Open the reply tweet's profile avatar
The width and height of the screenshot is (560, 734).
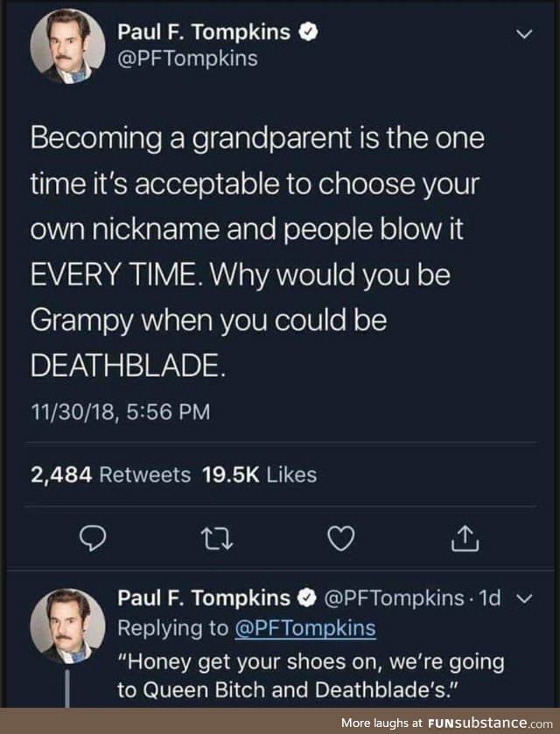tap(67, 626)
